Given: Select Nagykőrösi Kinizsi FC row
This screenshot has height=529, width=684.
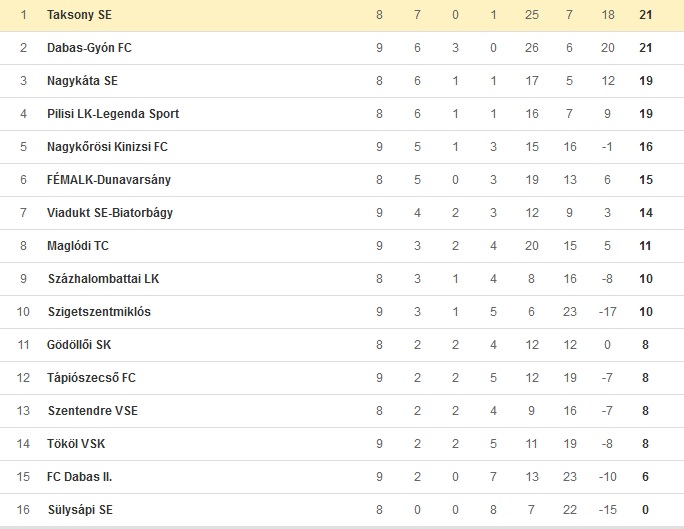Looking at the screenshot, I should pos(342,147).
